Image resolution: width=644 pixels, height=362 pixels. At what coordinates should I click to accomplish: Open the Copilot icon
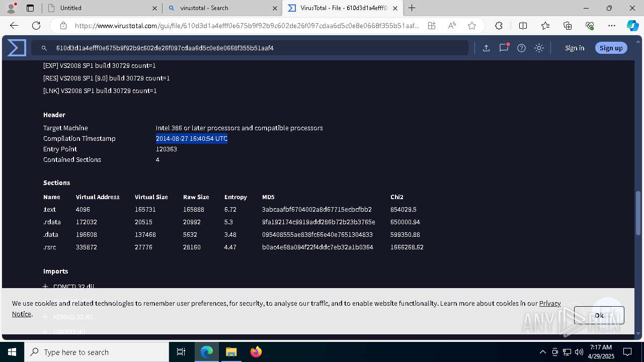coord(632,26)
